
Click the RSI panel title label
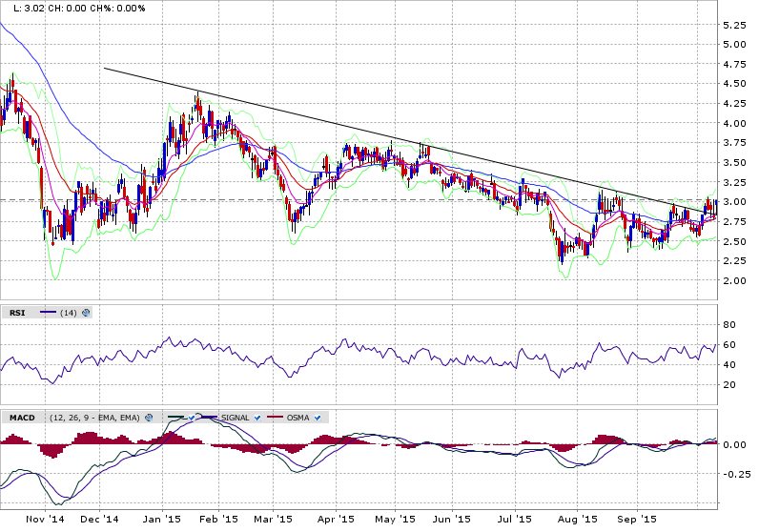click(x=17, y=312)
